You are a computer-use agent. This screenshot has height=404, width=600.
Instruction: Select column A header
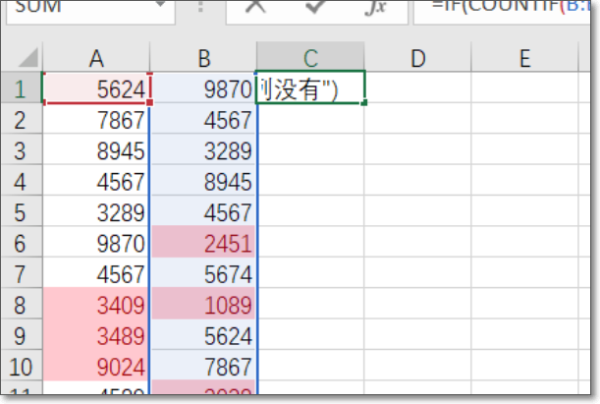tap(97, 57)
